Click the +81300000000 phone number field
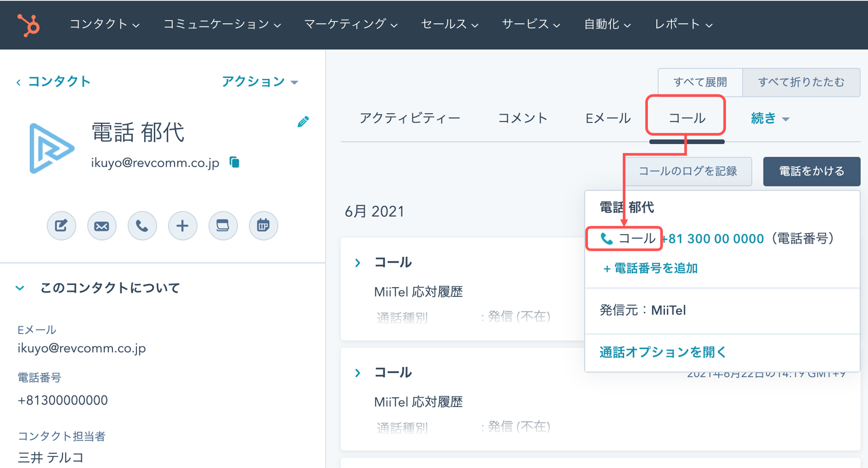Screen dimensions: 868x468 63,400
